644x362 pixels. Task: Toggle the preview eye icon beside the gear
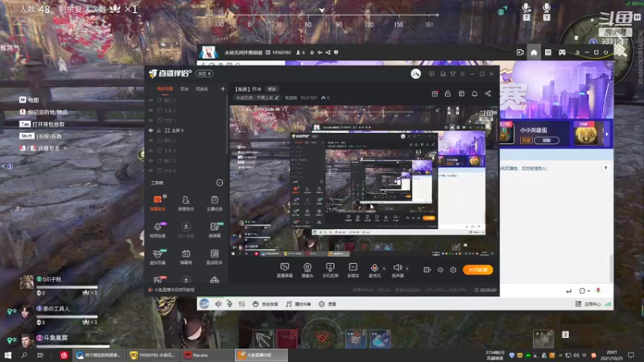click(x=440, y=269)
